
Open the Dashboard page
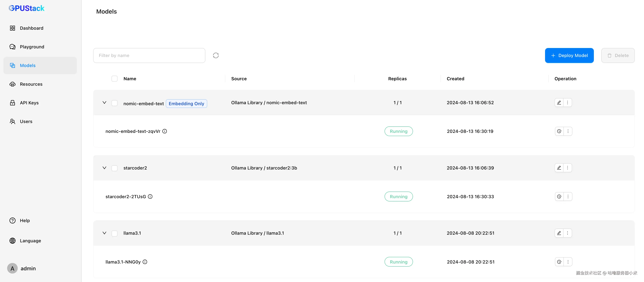[x=31, y=28]
